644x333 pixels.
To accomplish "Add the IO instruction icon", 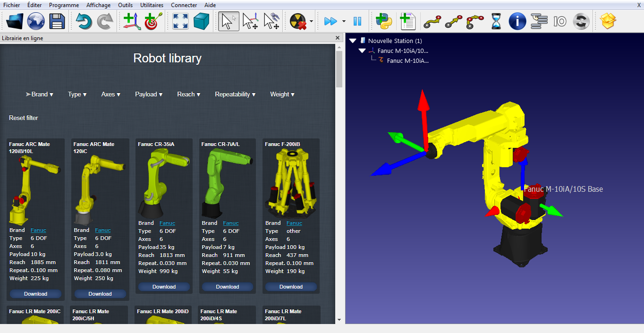I will coord(560,21).
